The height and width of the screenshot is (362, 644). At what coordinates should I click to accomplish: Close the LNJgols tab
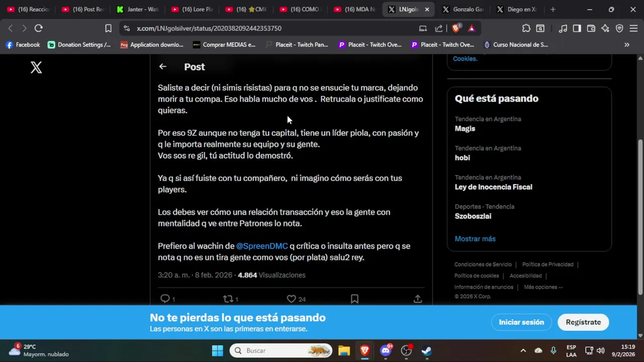coord(427,9)
